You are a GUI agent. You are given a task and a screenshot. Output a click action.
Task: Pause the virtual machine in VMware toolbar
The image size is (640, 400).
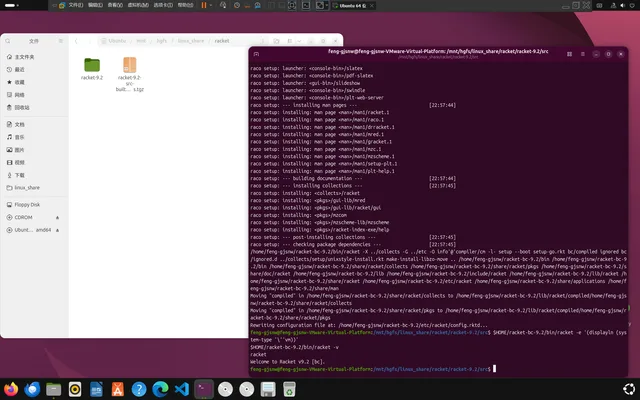pyautogui.click(x=204, y=5)
